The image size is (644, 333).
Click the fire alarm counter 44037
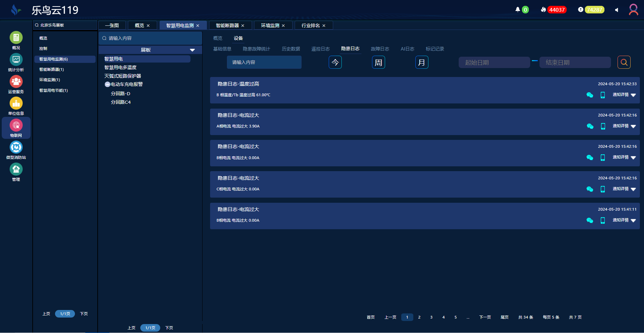pyautogui.click(x=556, y=10)
